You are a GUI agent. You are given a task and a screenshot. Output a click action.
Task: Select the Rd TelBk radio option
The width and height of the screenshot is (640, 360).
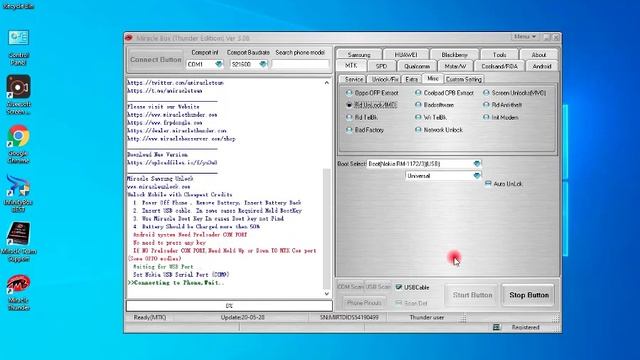(x=361, y=118)
